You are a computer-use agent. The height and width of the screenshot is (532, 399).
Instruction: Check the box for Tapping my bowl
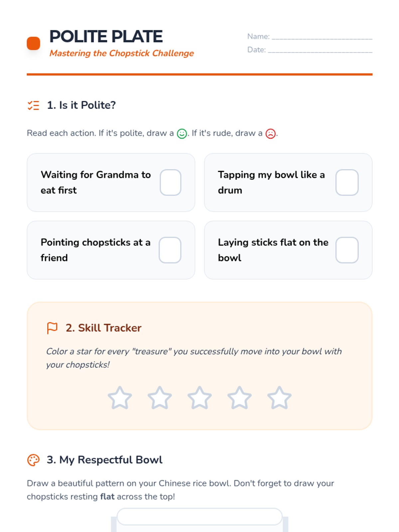pos(347,183)
